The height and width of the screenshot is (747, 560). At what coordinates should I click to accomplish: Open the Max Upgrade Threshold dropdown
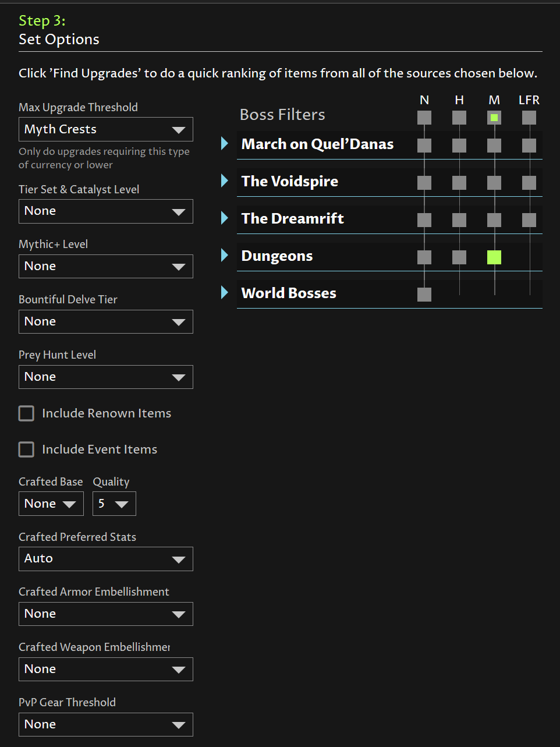tap(105, 129)
